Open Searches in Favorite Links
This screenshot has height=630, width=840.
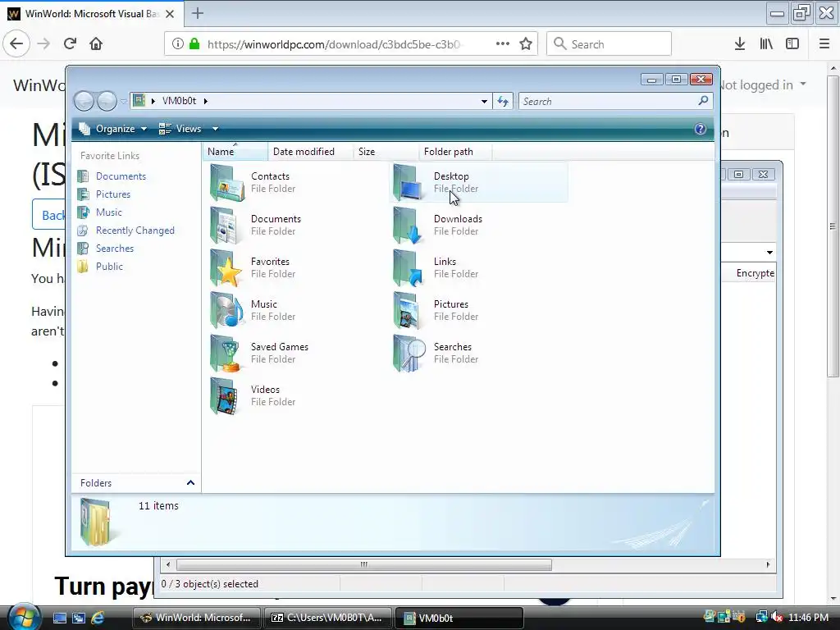point(115,248)
